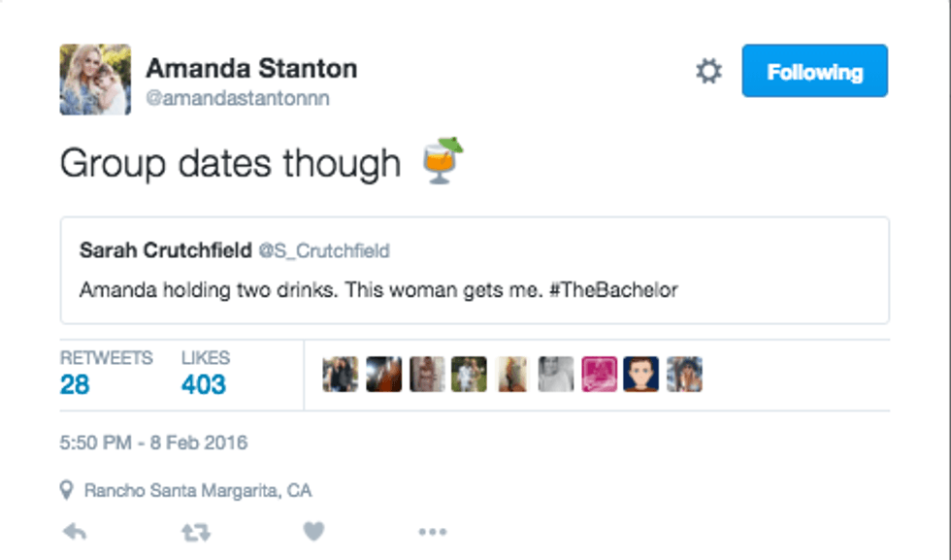The width and height of the screenshot is (951, 560).
Task: Open the @amandastantonnn handle link
Action: coord(238,99)
